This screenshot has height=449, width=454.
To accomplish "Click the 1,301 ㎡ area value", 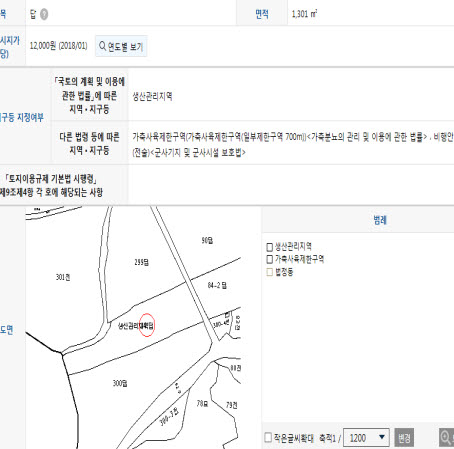I will [304, 14].
